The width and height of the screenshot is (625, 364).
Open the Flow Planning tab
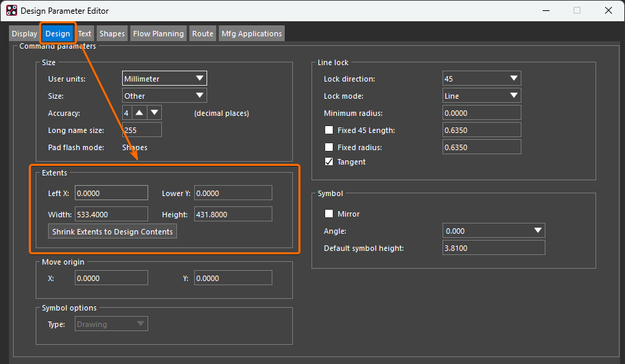pos(158,34)
